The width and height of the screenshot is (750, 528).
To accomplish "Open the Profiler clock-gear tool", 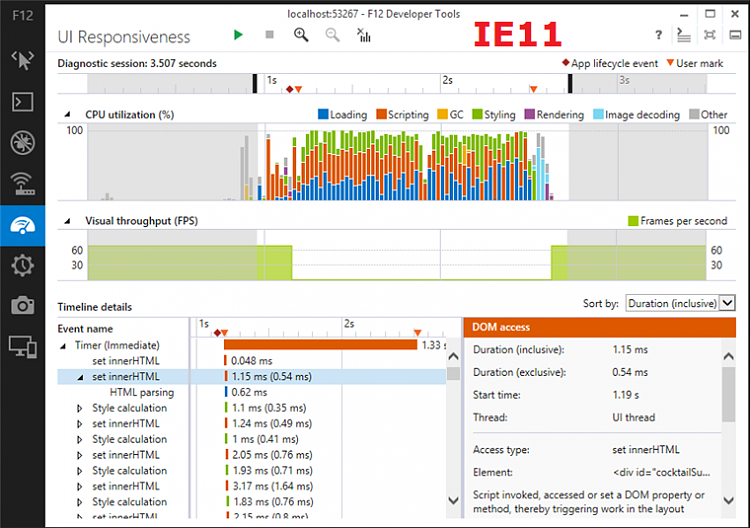I will pos(22,265).
